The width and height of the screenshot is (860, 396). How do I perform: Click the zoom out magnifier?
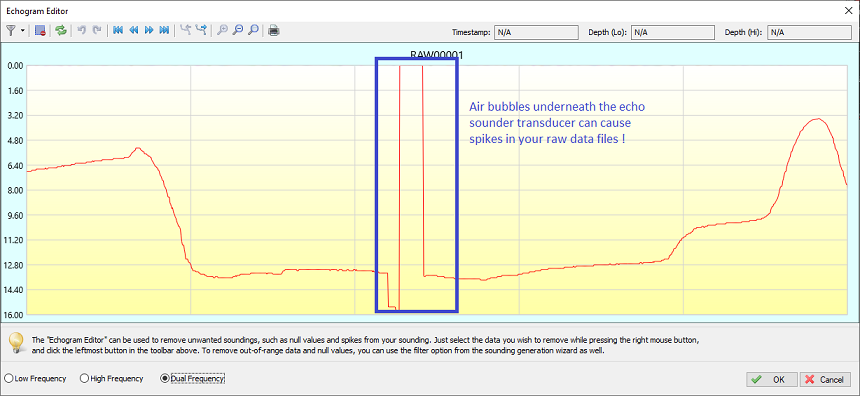(x=237, y=31)
